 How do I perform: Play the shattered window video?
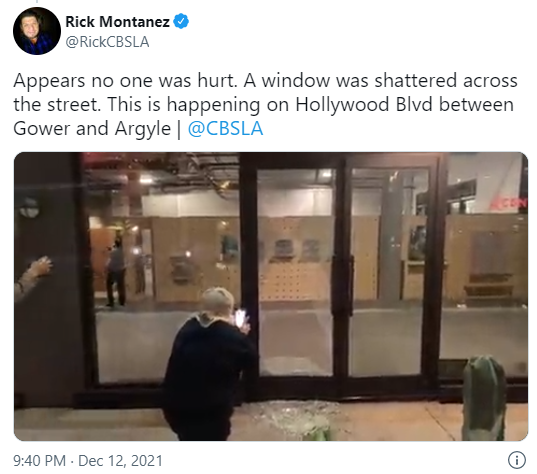tap(271, 296)
